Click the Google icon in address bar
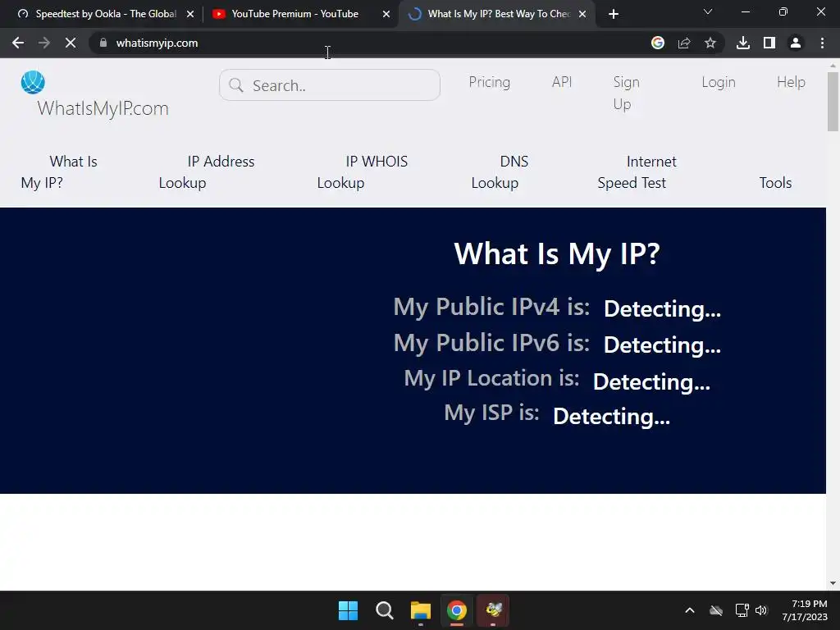Screen dimensions: 840x630 coord(658,43)
